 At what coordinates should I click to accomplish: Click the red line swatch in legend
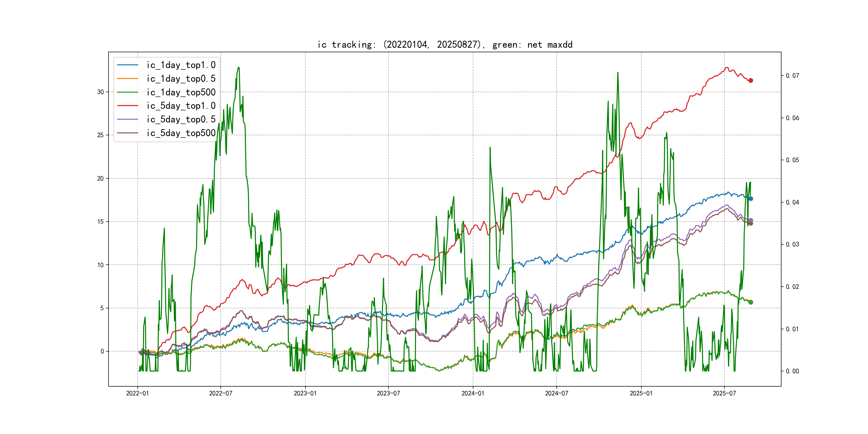point(127,106)
